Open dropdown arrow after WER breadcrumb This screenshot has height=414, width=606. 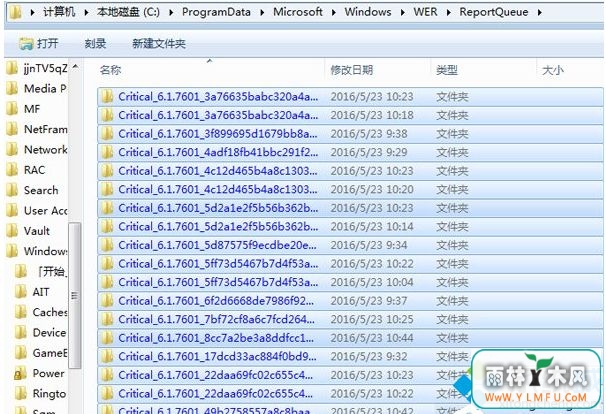(x=449, y=13)
